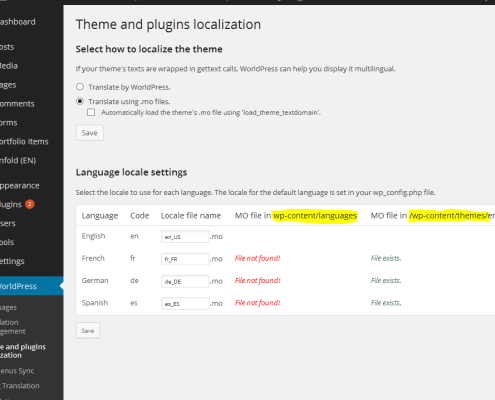Select the Translate by WorldPress radio option
The image size is (495, 400).
80,87
